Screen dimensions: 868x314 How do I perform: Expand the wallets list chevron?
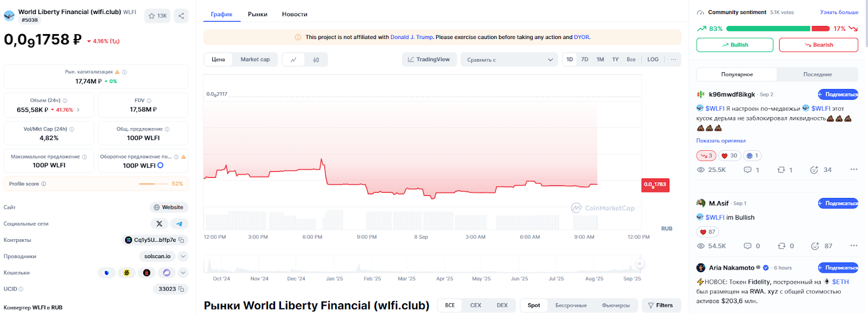point(183,273)
